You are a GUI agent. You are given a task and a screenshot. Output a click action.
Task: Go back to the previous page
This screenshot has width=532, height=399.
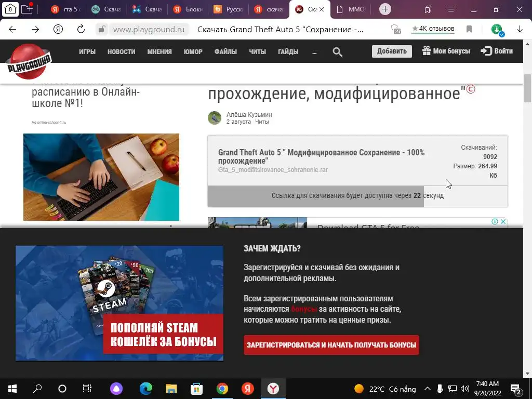point(12,30)
